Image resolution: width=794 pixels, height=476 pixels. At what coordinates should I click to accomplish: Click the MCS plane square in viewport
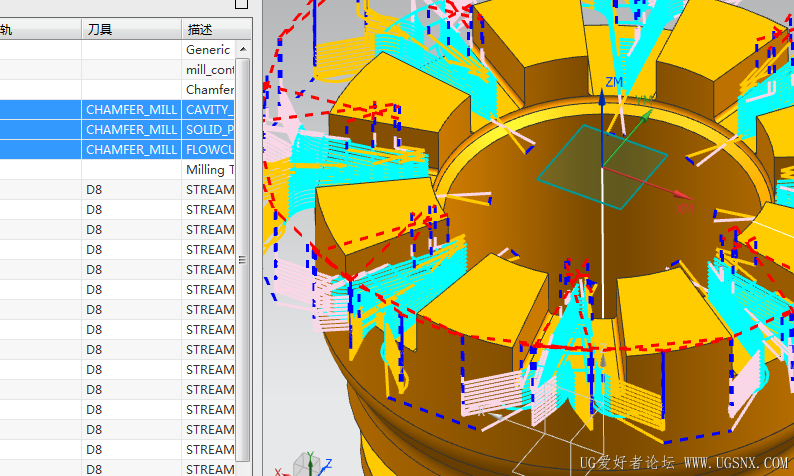coord(602,167)
